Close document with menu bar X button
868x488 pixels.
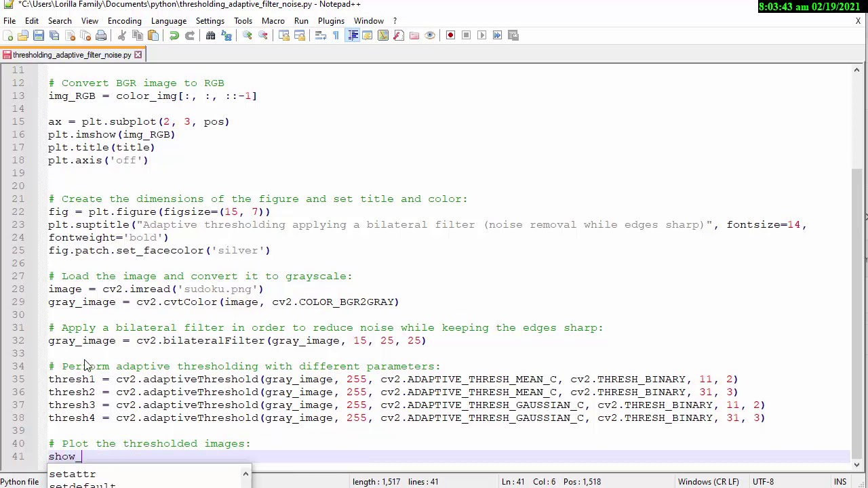858,21
